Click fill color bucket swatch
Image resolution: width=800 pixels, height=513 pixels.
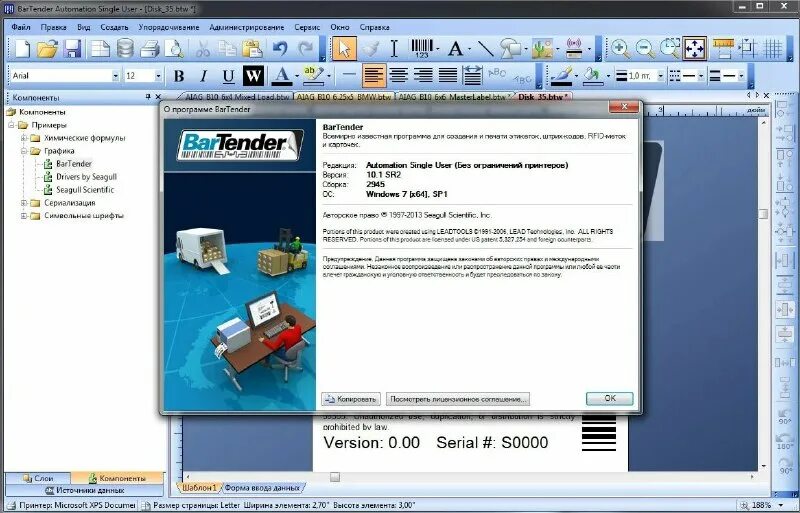592,76
